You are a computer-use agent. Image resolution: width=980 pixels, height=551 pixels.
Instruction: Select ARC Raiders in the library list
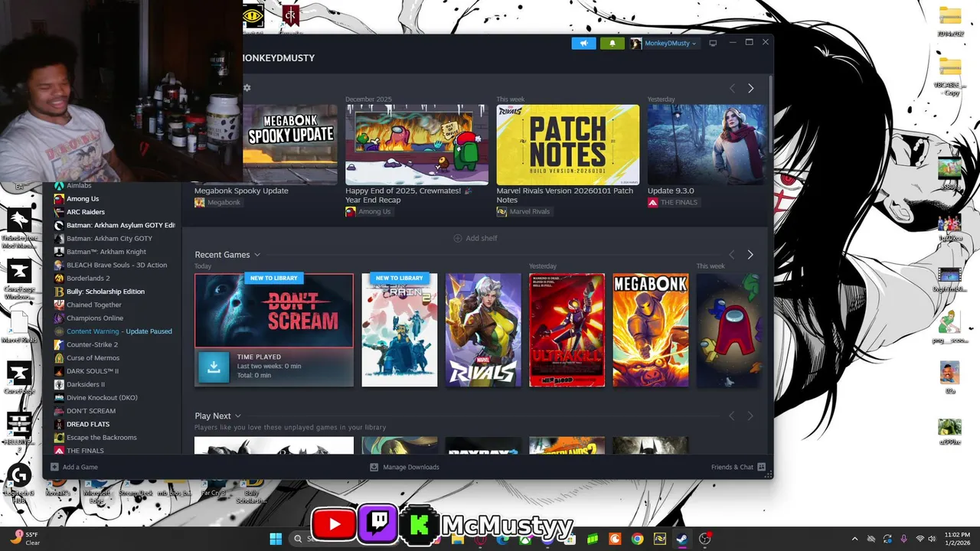click(x=86, y=212)
